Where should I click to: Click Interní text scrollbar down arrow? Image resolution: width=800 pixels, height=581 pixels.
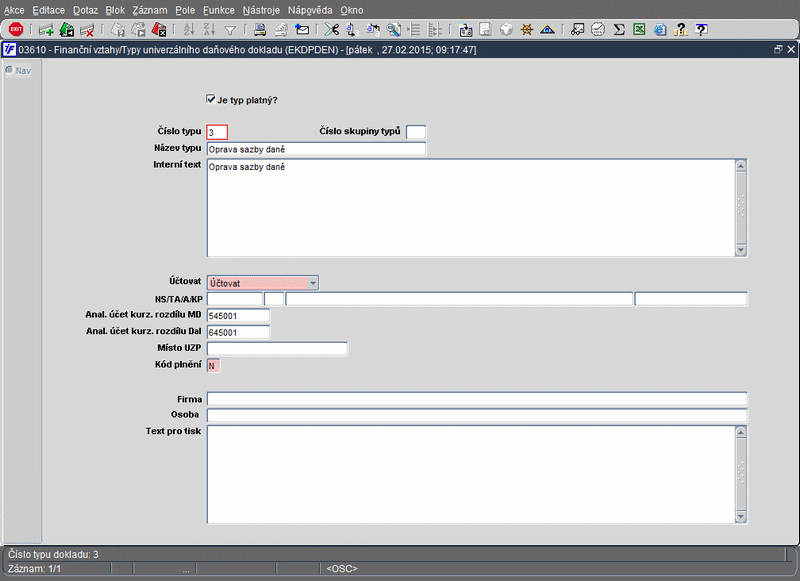click(741, 250)
